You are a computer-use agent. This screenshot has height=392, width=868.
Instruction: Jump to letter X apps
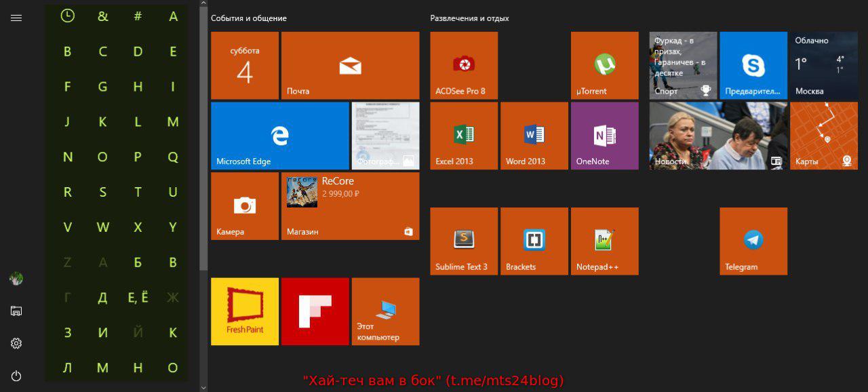pos(138,227)
